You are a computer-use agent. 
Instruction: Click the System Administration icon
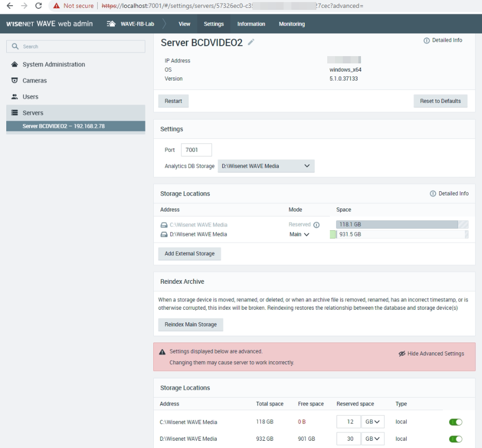click(x=15, y=64)
